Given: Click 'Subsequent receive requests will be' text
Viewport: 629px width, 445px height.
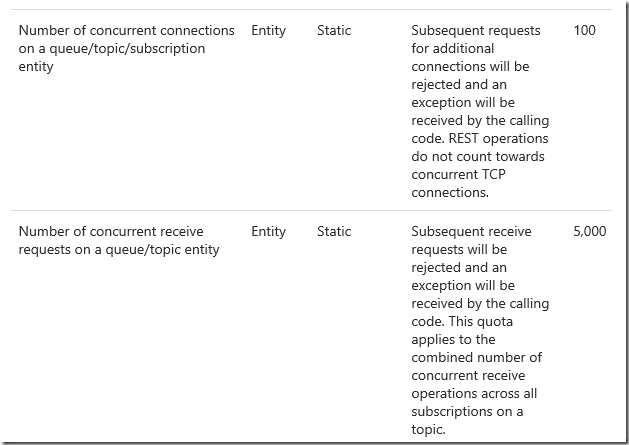Looking at the screenshot, I should [471, 240].
